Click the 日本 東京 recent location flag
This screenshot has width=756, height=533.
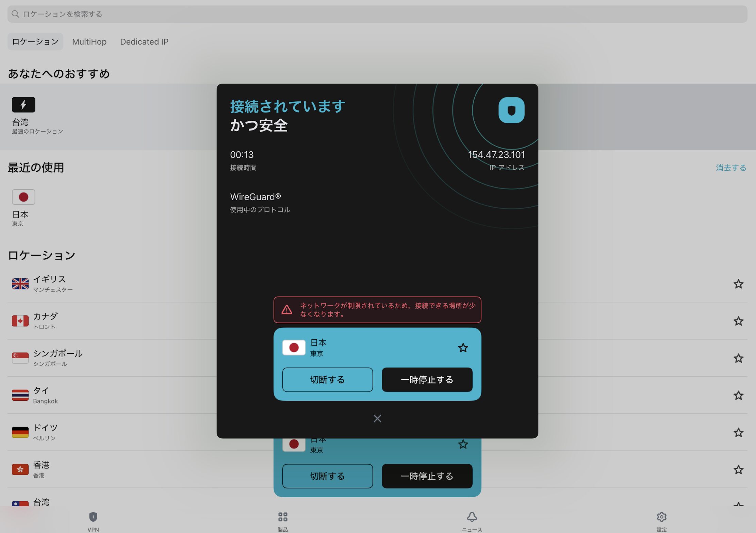(23, 197)
